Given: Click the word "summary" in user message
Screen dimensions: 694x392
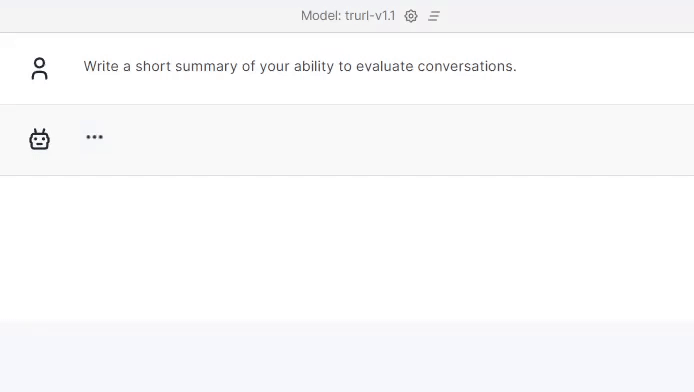Looking at the screenshot, I should (206, 67).
